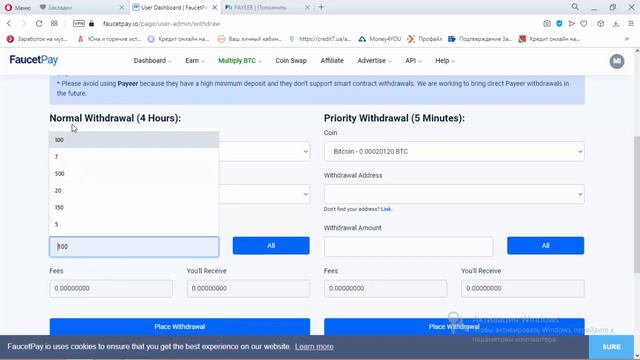
Task: Open the Learn more cookie link
Action: [x=314, y=347]
